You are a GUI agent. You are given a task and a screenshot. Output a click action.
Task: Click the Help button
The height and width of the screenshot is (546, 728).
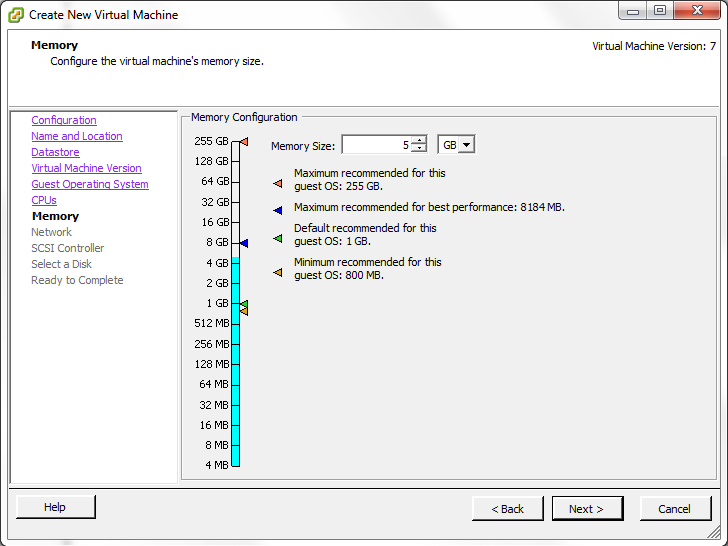click(x=56, y=507)
